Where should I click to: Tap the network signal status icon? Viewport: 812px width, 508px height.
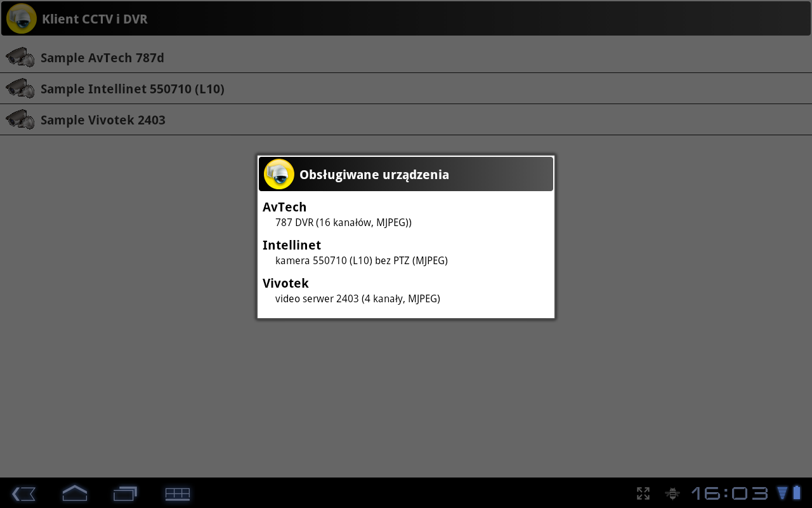click(782, 493)
